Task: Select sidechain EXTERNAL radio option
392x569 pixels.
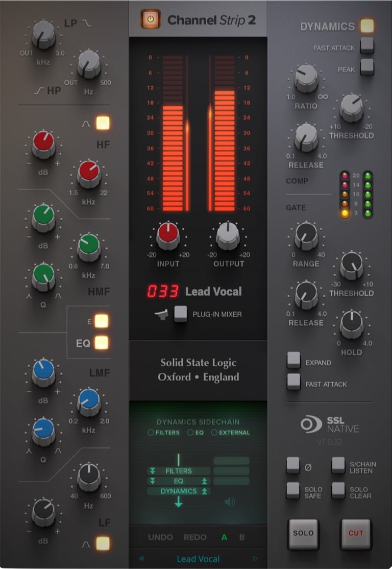Action: [x=214, y=433]
